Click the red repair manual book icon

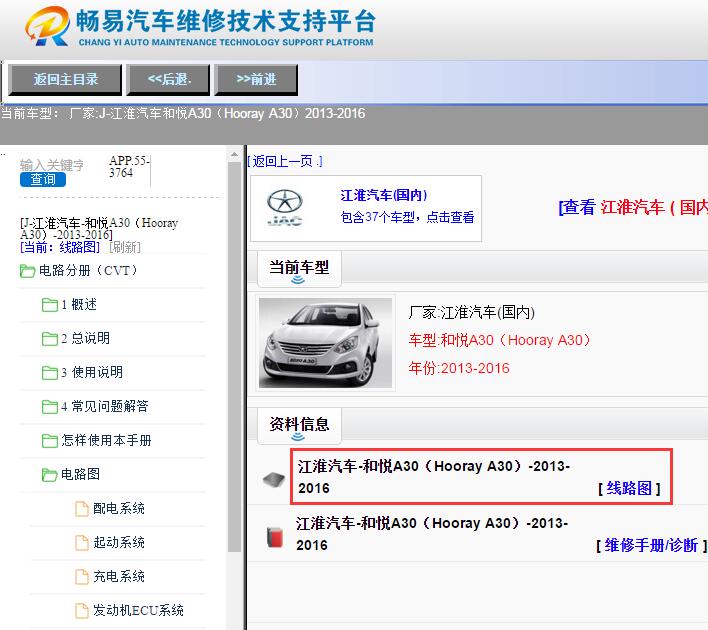click(275, 537)
